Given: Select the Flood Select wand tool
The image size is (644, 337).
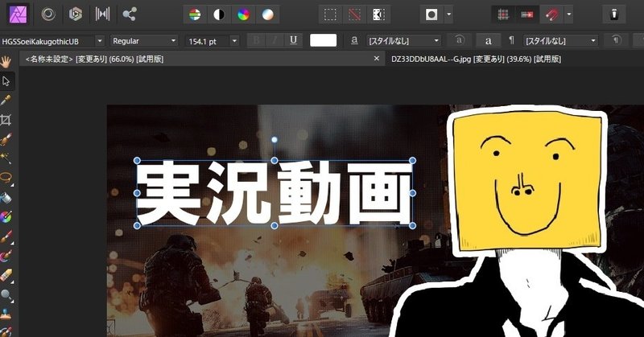Looking at the screenshot, I should coord(6,158).
